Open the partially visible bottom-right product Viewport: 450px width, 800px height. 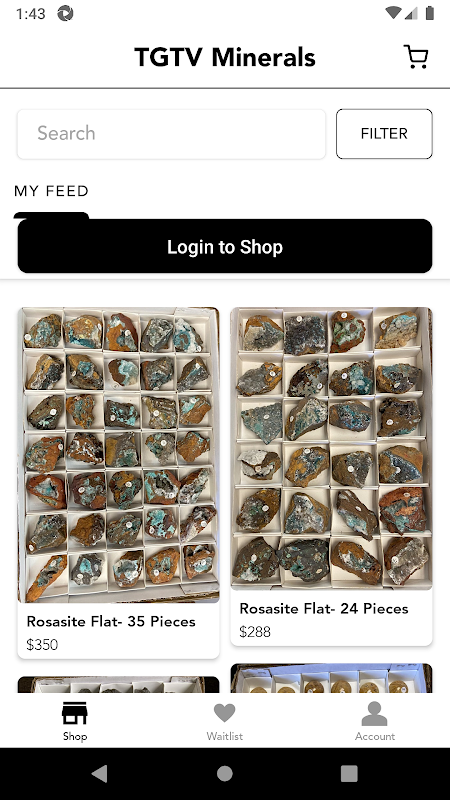pos(332,678)
